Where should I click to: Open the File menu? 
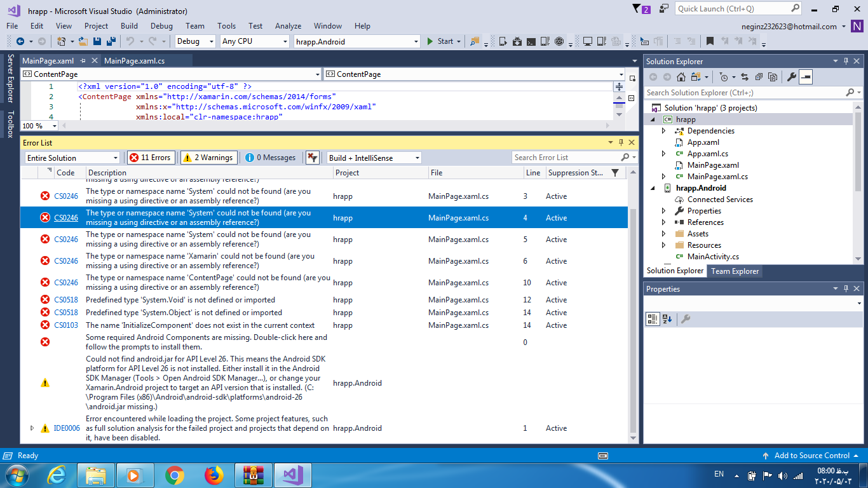pyautogui.click(x=12, y=26)
